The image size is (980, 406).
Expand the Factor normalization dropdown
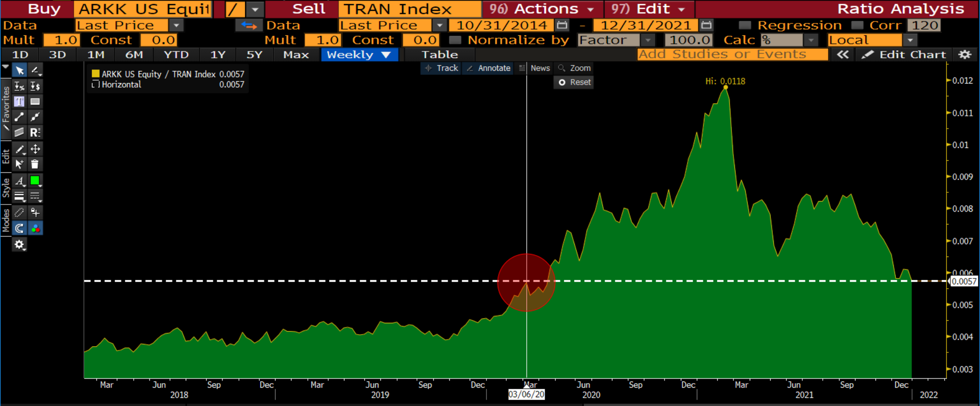648,40
